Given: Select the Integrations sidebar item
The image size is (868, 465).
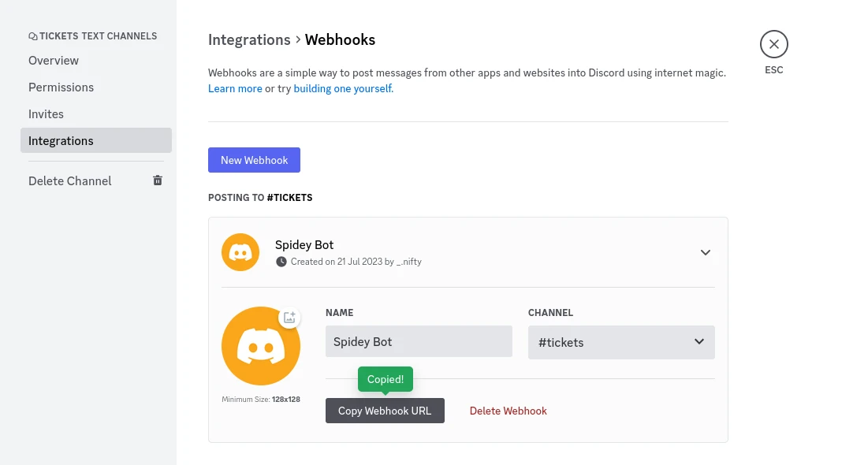Looking at the screenshot, I should click(95, 140).
